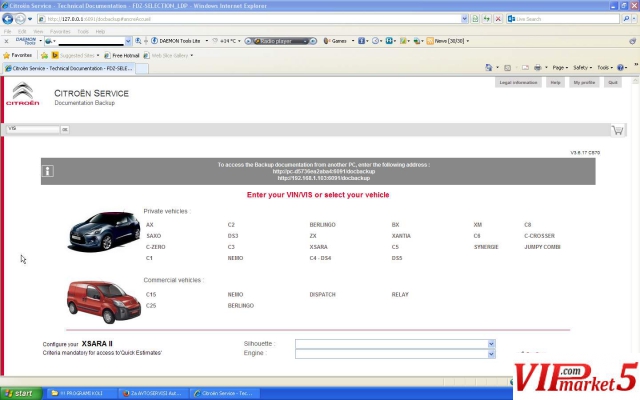This screenshot has height=400, width=640.
Task: Expand the address bar history dropdown
Action: click(x=464, y=19)
